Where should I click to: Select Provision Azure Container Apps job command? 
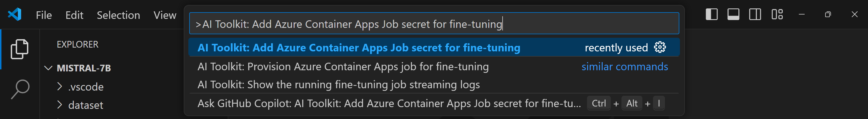pyautogui.click(x=343, y=66)
